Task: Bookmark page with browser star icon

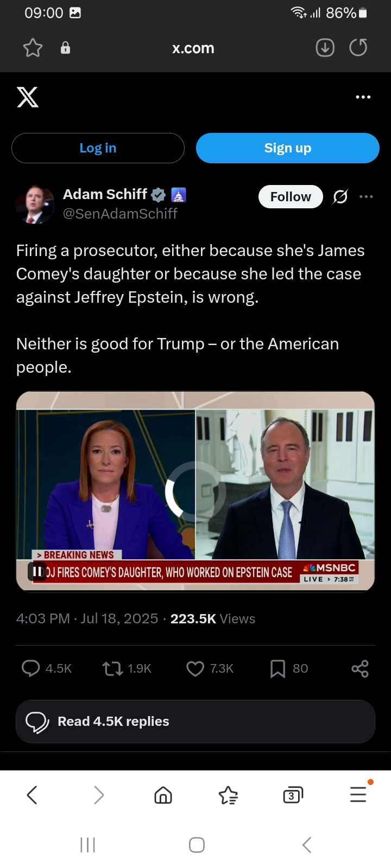Action: tap(33, 48)
